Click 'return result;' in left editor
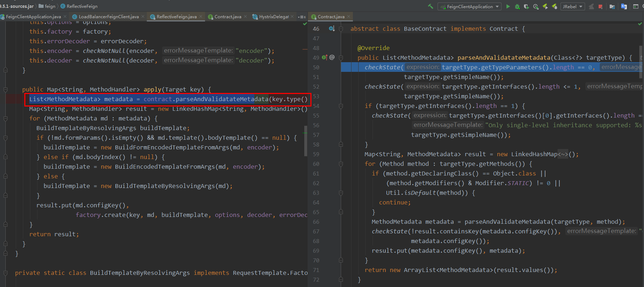 (54, 234)
